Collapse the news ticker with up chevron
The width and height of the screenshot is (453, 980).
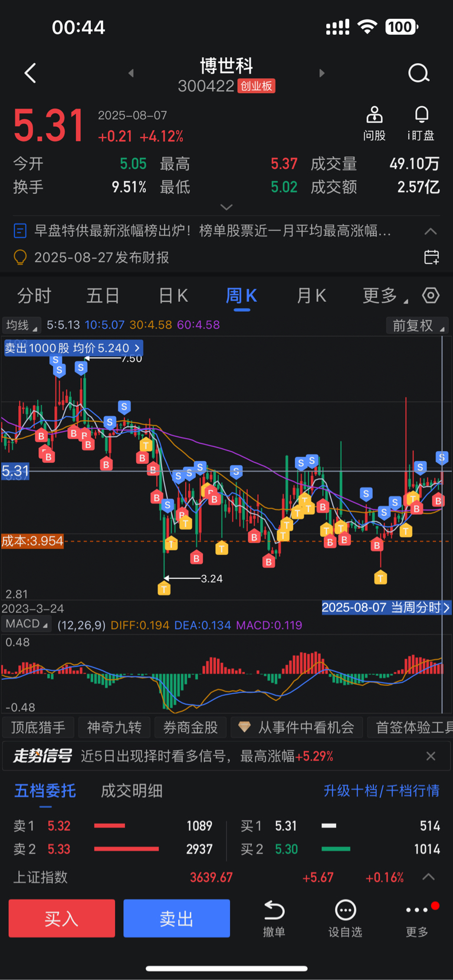point(431,231)
